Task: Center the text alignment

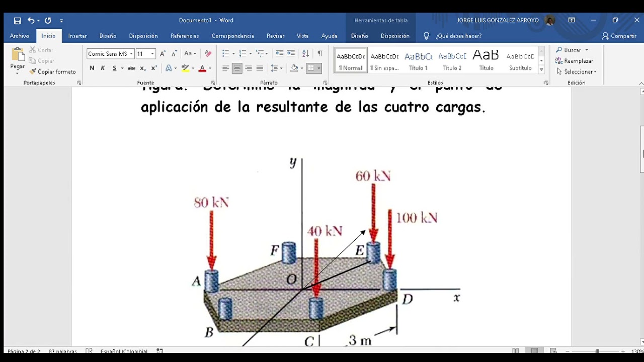Action: click(x=237, y=68)
